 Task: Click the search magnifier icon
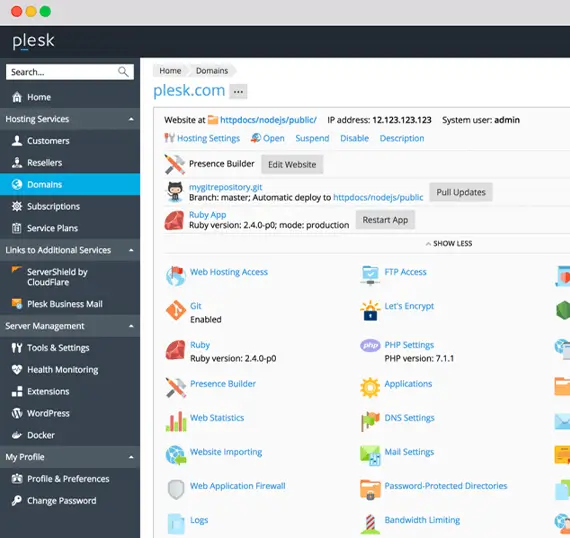123,72
